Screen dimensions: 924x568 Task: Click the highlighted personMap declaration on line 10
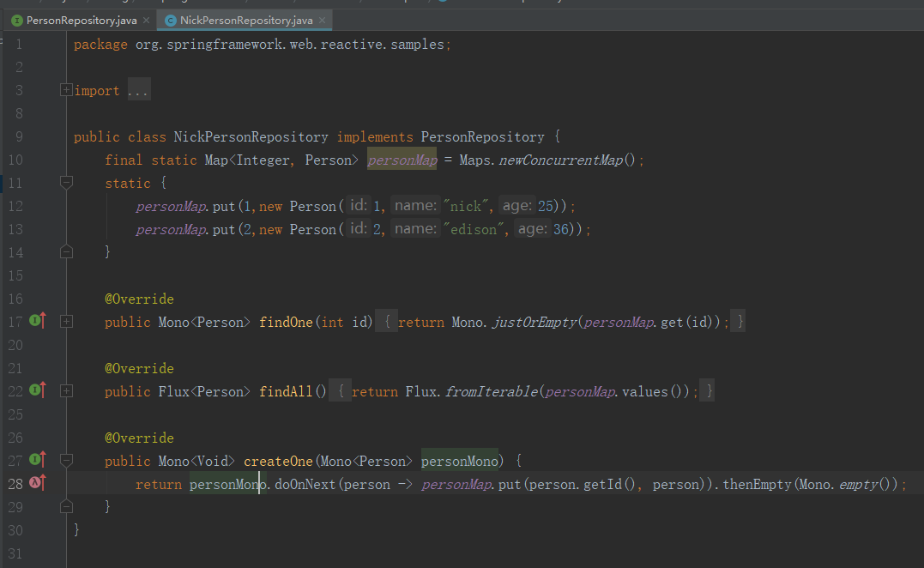coord(402,160)
